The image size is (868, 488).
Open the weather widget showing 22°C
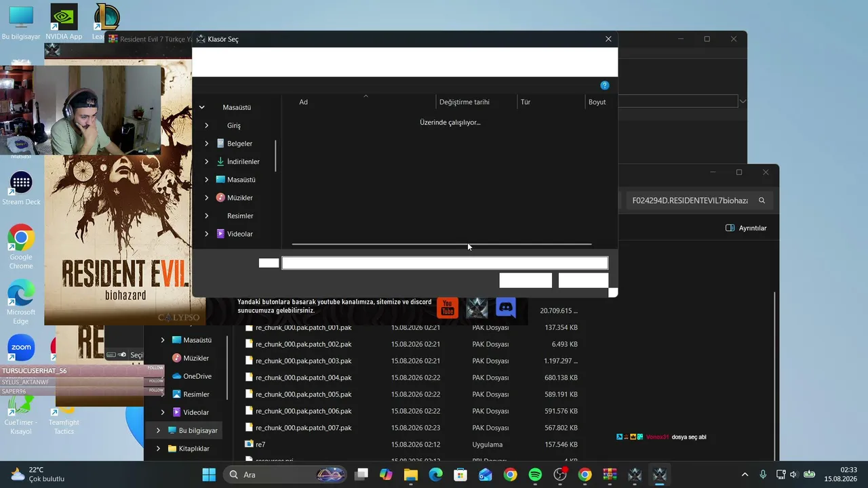(x=38, y=474)
